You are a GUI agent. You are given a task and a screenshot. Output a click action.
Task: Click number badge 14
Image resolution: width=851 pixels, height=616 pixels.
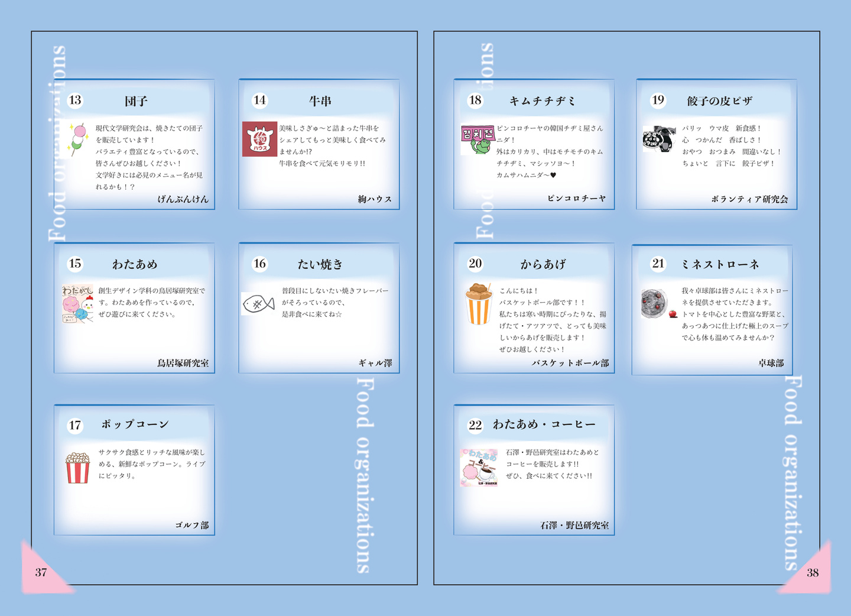click(259, 100)
